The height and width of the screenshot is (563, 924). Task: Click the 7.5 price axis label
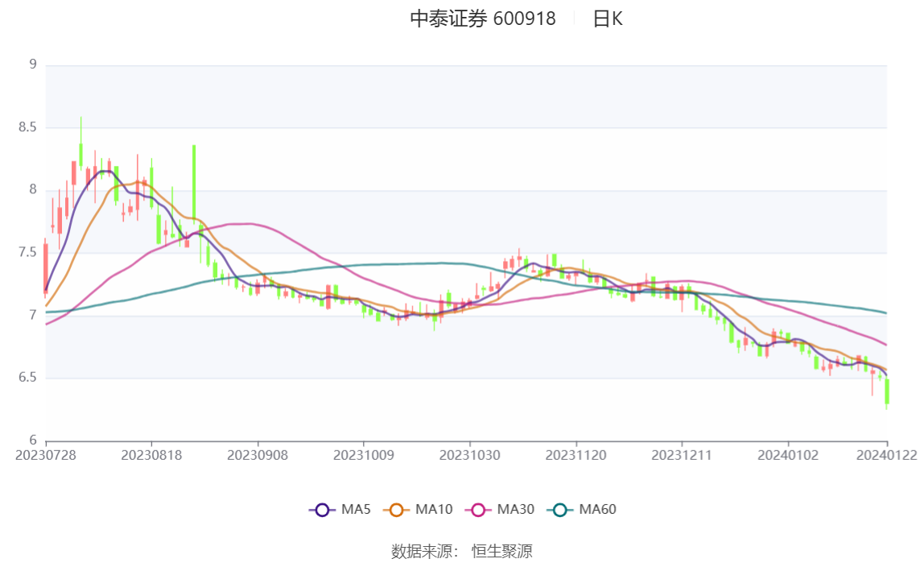click(27, 252)
